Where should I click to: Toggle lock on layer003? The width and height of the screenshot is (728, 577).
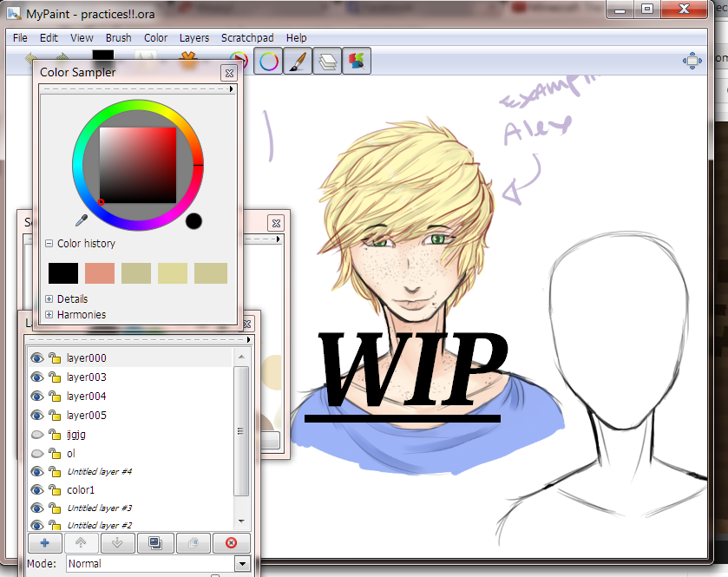55,377
